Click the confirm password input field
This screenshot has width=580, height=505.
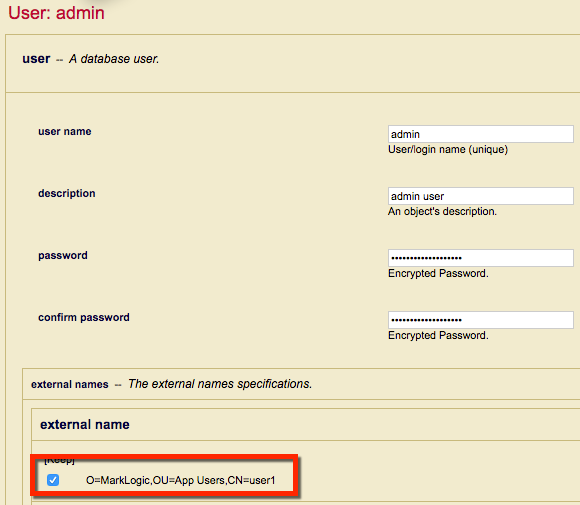(x=480, y=320)
